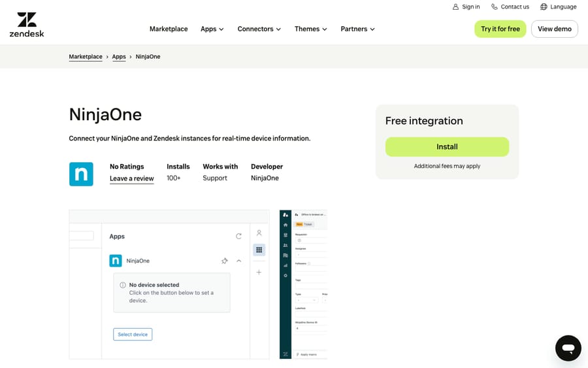Expand the Connectors dropdown menu

pyautogui.click(x=259, y=29)
